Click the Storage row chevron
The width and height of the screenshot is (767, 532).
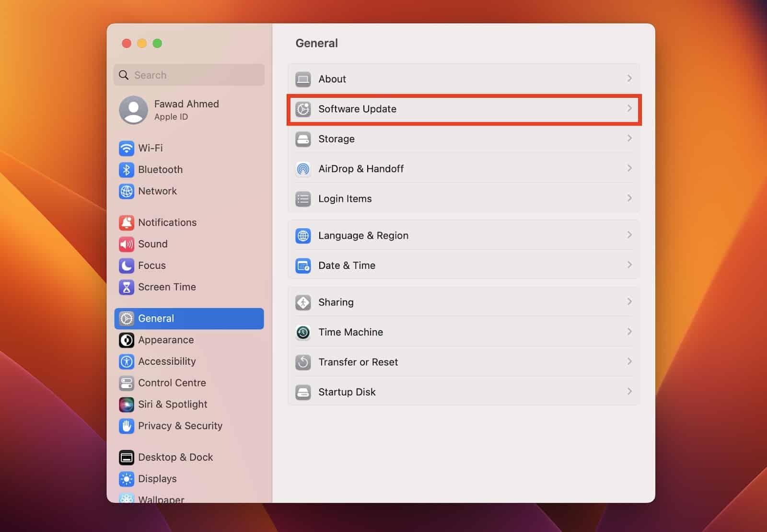(x=629, y=138)
